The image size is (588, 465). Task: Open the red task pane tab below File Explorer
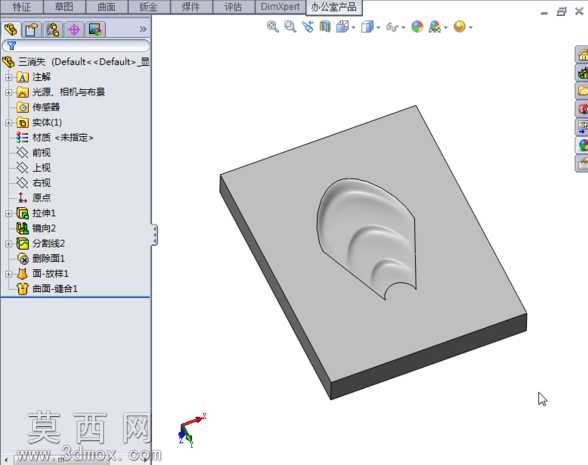[x=582, y=109]
